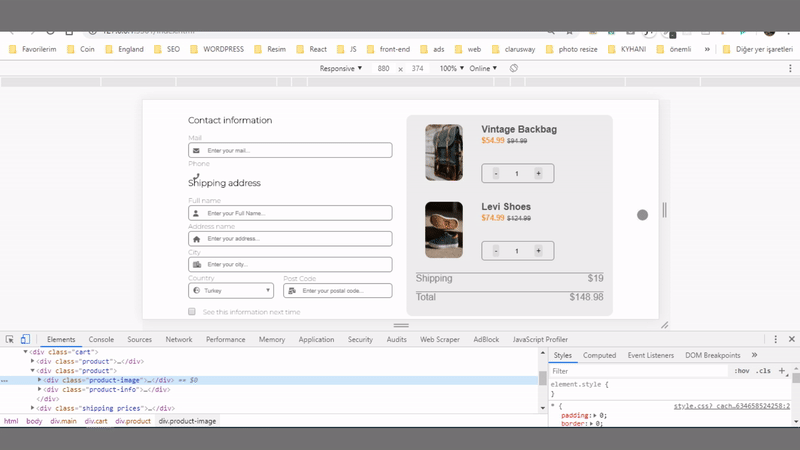This screenshot has height=450, width=800.
Task: Decrease Vintage Backbag quantity with minus
Action: (x=496, y=173)
